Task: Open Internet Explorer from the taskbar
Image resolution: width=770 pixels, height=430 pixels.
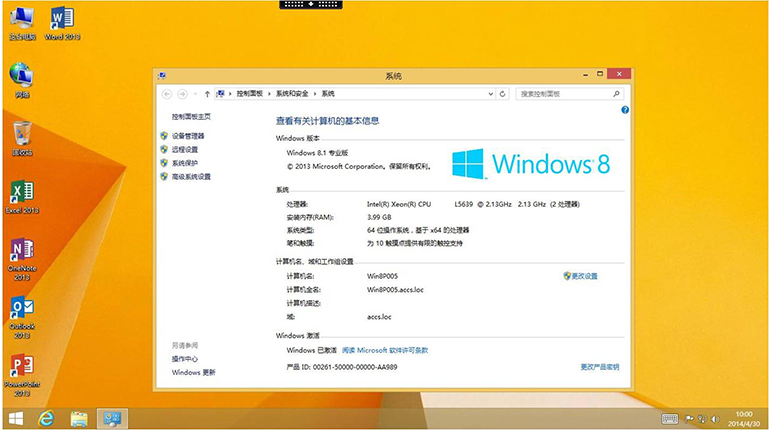Action: tap(47, 419)
